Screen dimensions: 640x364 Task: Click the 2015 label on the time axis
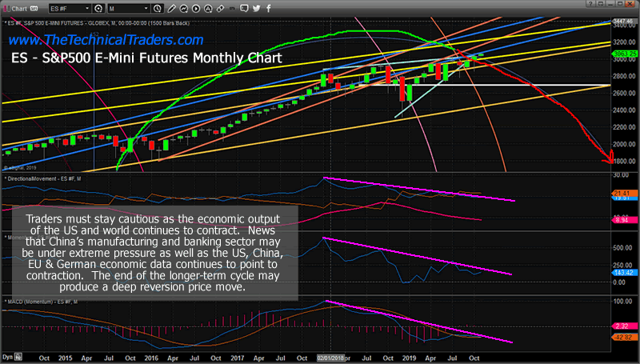66,358
